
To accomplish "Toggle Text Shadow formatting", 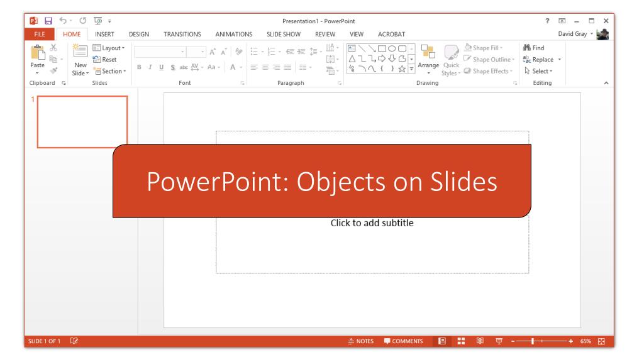I will tap(172, 67).
